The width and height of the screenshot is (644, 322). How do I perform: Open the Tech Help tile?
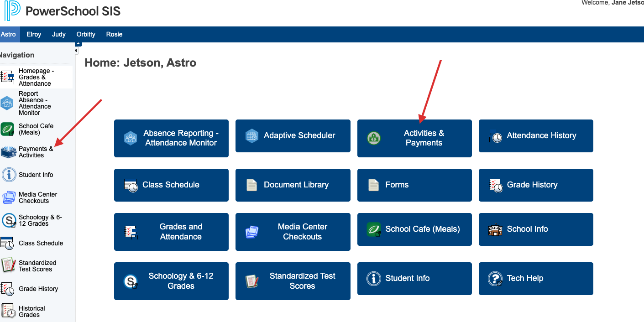coord(536,279)
